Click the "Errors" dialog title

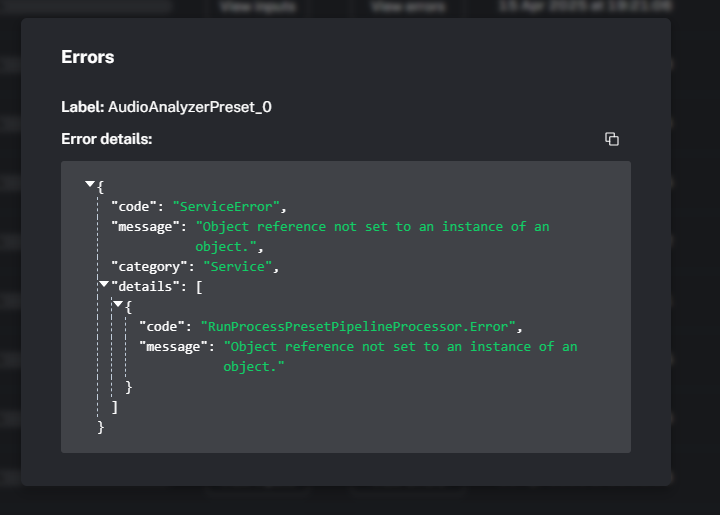point(88,57)
